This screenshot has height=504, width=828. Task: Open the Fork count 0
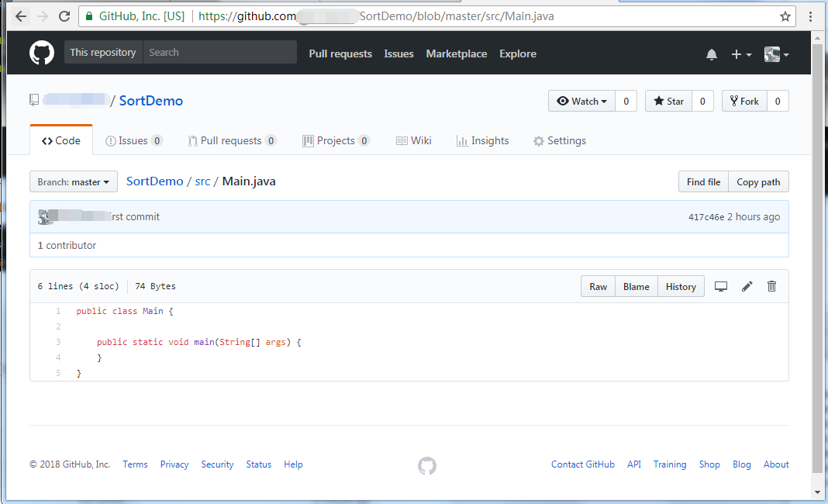pyautogui.click(x=778, y=101)
